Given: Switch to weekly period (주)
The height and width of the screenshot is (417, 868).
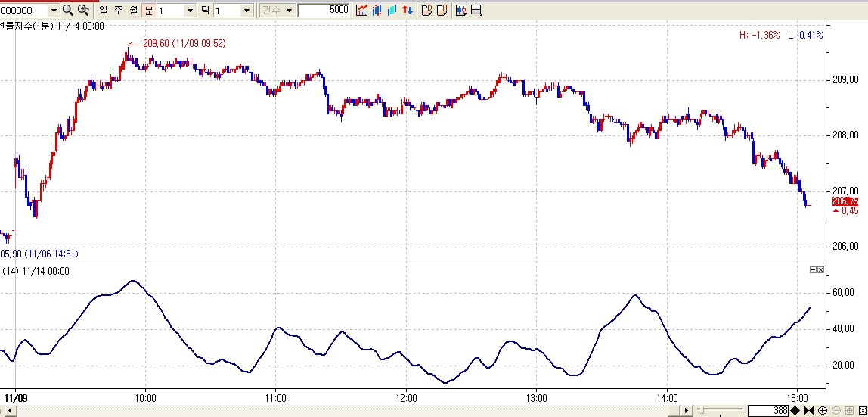Looking at the screenshot, I should tap(119, 10).
